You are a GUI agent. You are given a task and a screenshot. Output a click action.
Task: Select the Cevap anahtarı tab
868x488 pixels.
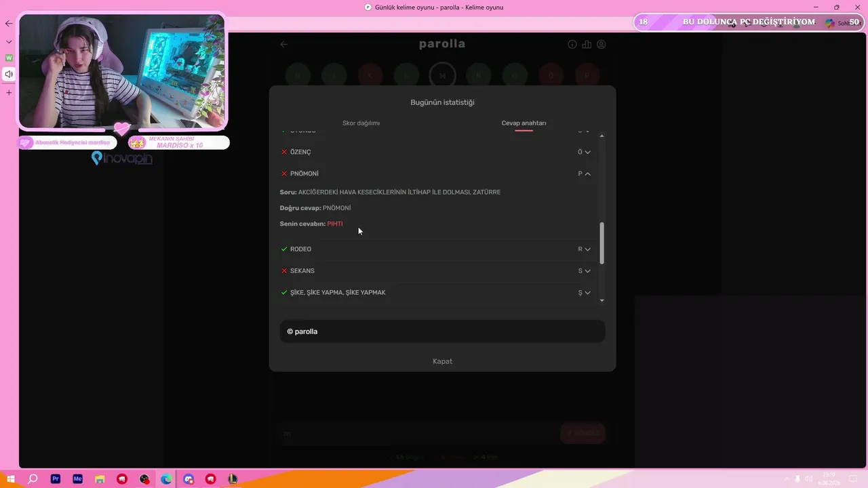(x=524, y=123)
